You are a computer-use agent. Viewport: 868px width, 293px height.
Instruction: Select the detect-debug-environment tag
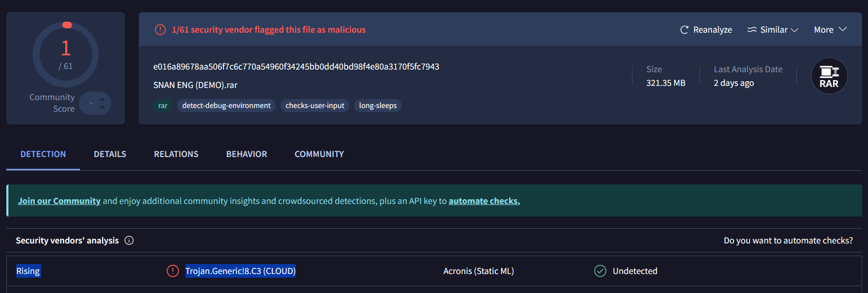(x=226, y=106)
